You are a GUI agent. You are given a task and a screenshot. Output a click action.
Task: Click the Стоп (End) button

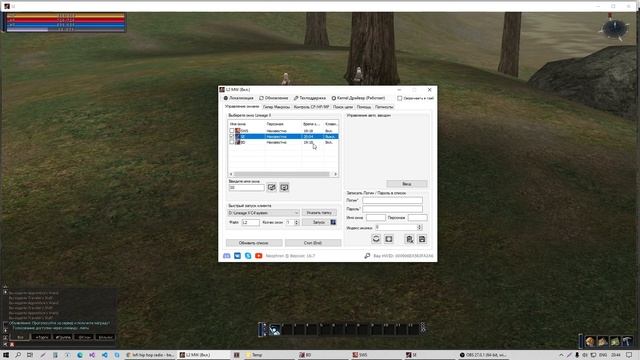click(313, 243)
